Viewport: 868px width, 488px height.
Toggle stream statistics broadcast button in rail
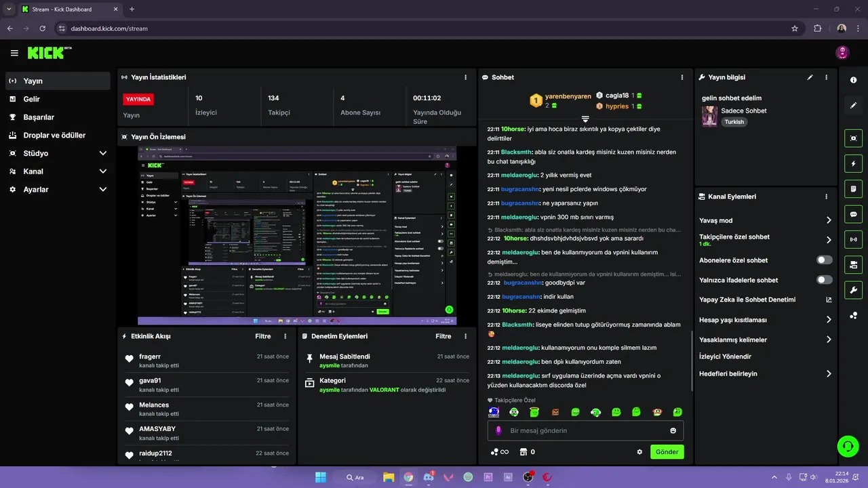[853, 239]
